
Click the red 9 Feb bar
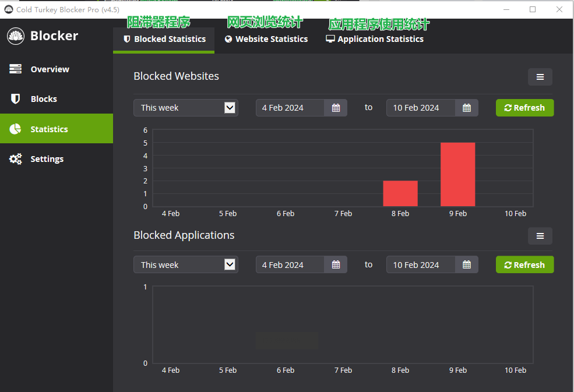457,174
